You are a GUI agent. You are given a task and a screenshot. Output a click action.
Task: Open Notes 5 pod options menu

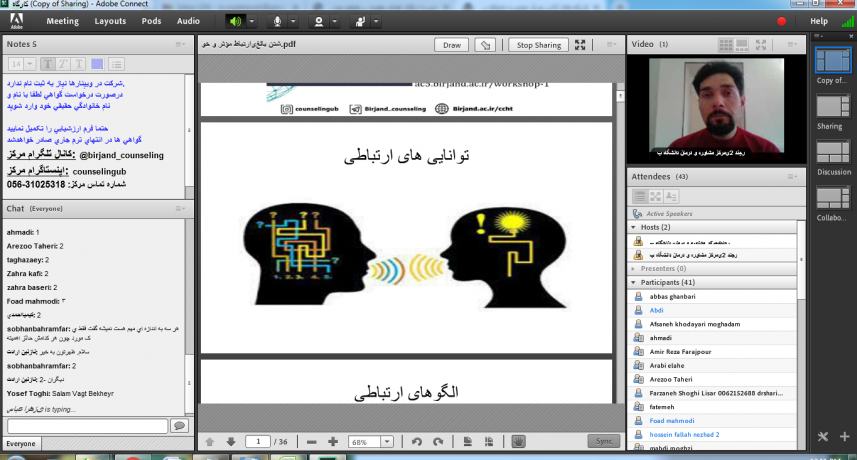pyautogui.click(x=180, y=44)
